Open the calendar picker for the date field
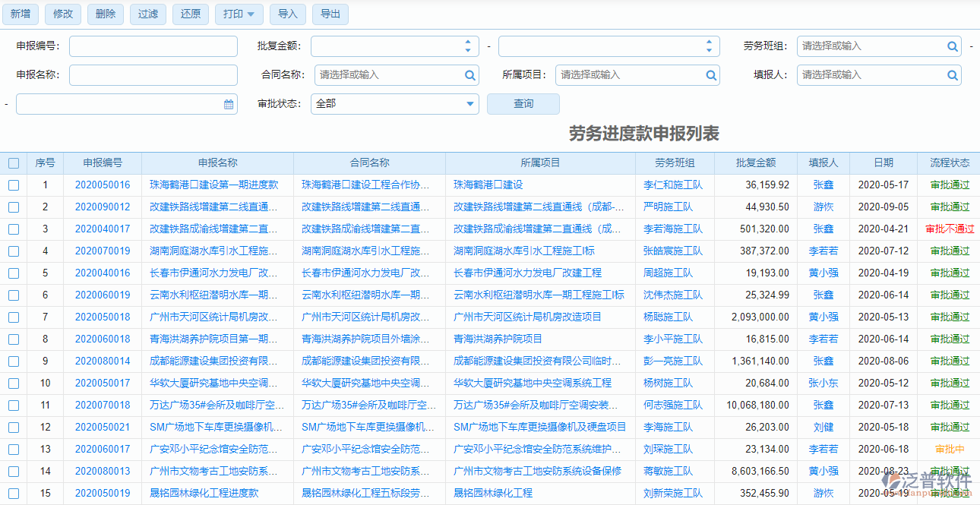The image size is (980, 505). coord(229,103)
